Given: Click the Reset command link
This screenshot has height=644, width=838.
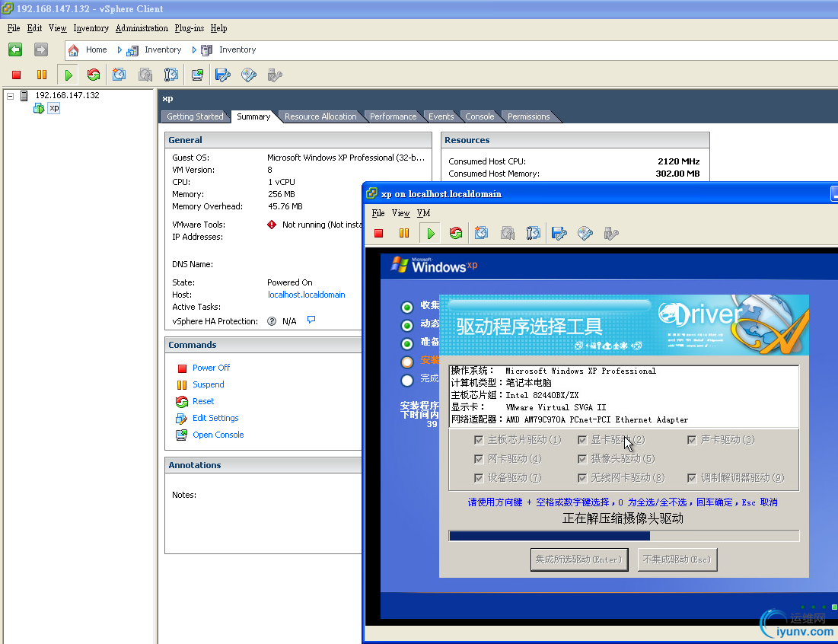Looking at the screenshot, I should click(203, 401).
